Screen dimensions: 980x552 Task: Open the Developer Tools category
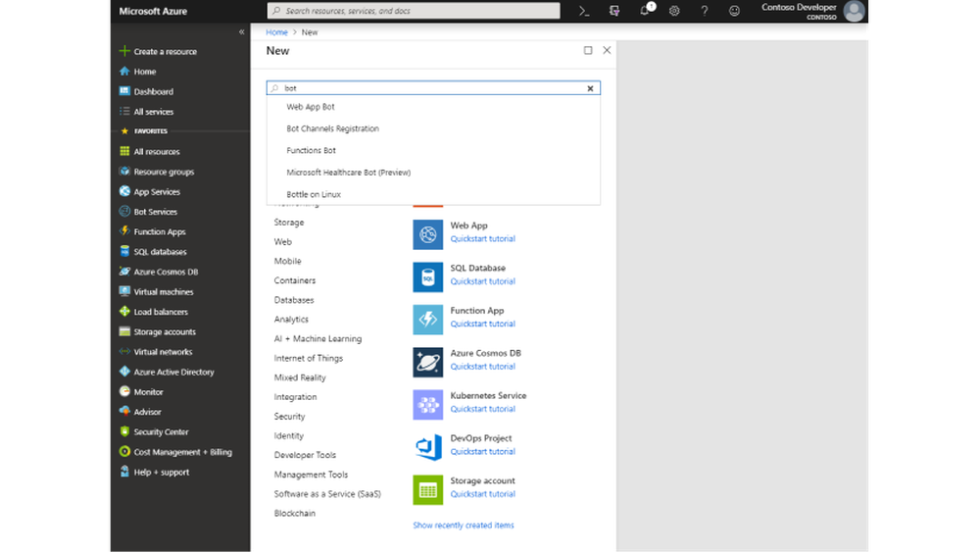(x=305, y=455)
